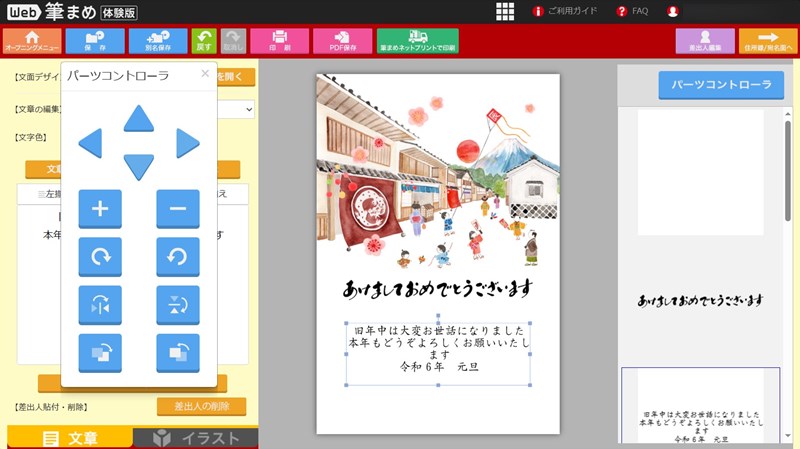Click the user account icon
The image size is (800, 449).
coord(672,11)
